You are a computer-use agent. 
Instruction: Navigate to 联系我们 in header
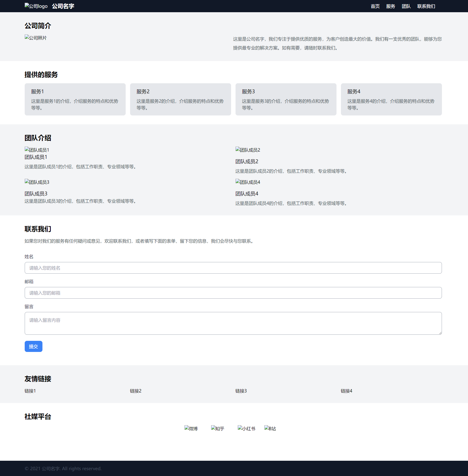[426, 6]
